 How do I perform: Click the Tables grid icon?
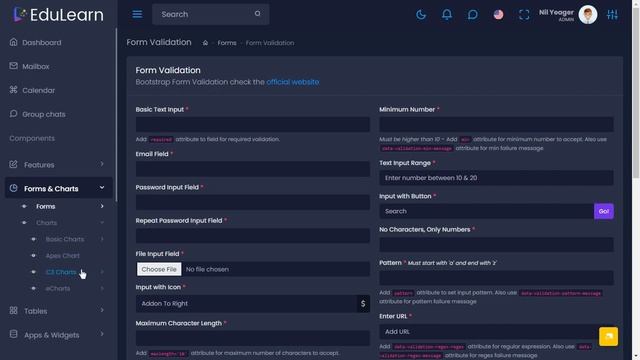point(13,311)
